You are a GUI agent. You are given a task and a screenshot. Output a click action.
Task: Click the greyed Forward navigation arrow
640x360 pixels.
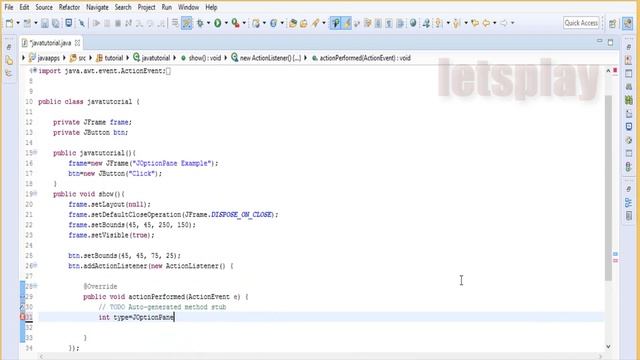504,23
